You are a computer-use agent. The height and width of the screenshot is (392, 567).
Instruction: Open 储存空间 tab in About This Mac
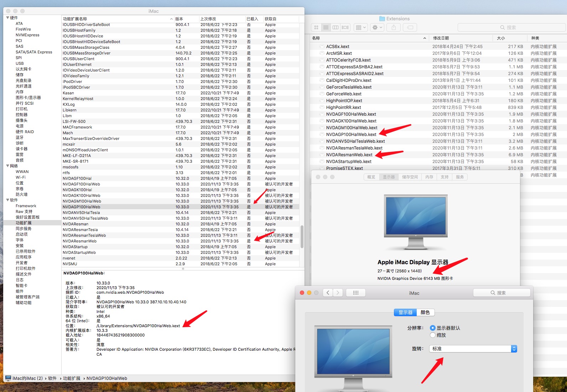tap(410, 177)
